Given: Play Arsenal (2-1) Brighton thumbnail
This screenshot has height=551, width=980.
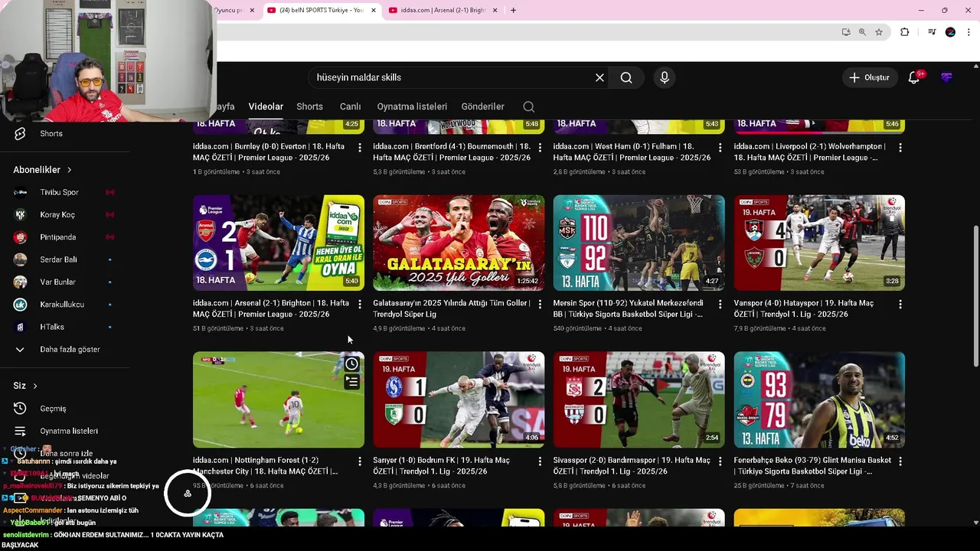Looking at the screenshot, I should [279, 243].
